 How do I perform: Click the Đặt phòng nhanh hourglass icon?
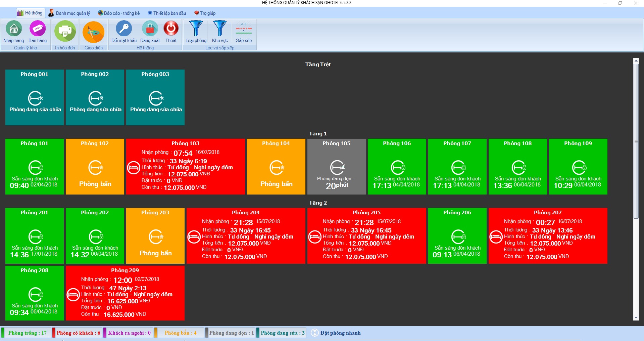tap(315, 333)
